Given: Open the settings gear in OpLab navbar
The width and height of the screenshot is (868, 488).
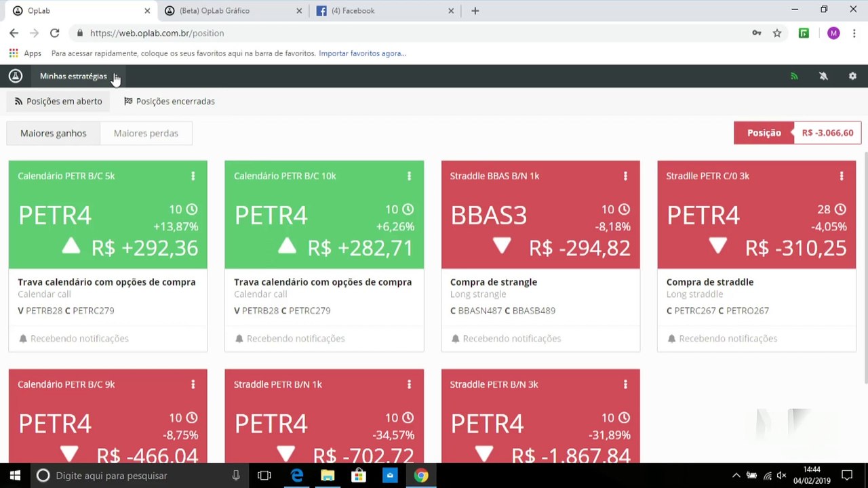Looking at the screenshot, I should (852, 76).
